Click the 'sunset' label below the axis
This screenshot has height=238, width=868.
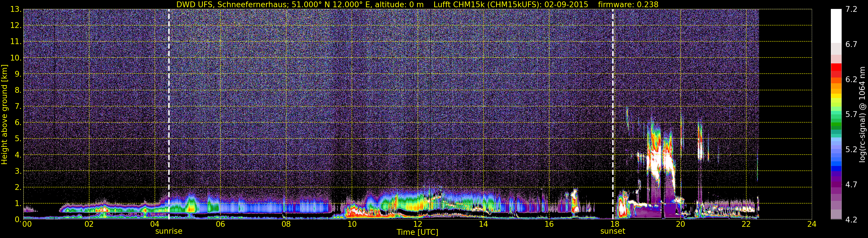pos(612,231)
